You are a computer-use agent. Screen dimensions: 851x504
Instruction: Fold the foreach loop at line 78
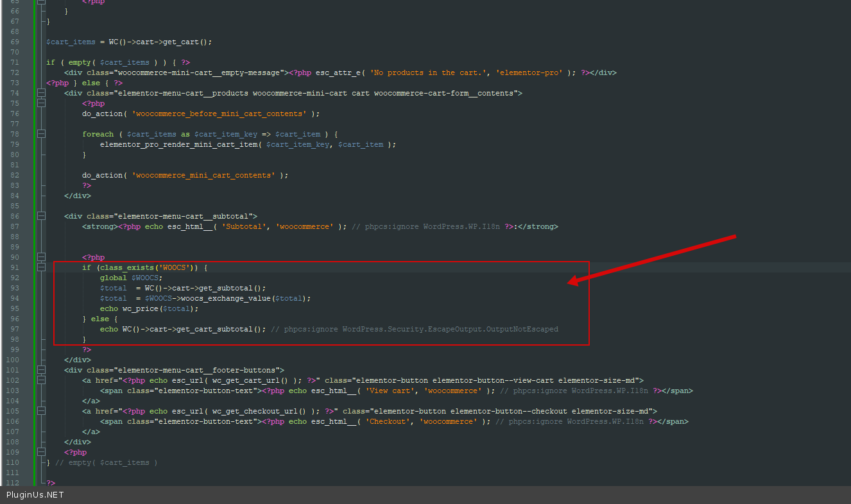pyautogui.click(x=42, y=134)
